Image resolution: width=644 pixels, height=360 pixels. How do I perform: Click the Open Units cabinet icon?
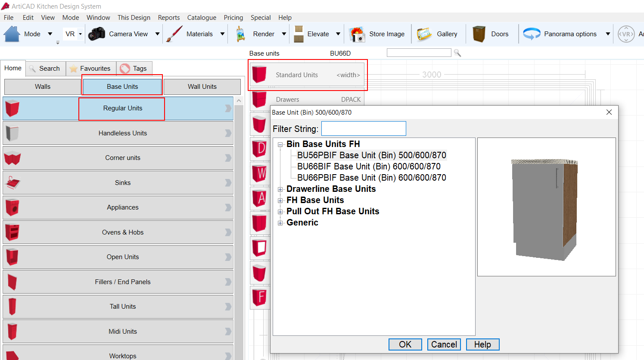[12, 257]
